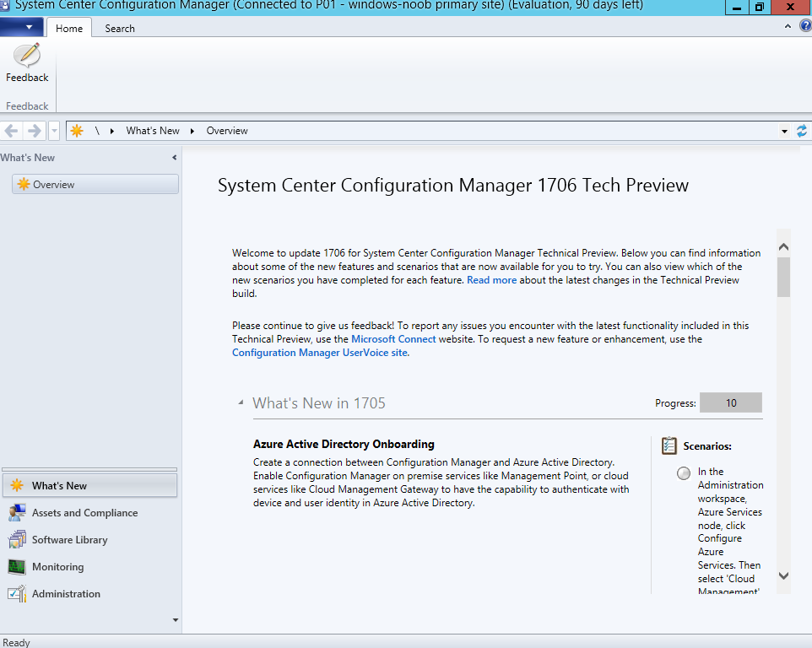This screenshot has width=812, height=648.
Task: Open the workspace pane options dropdown arrow
Action: pos(176,619)
